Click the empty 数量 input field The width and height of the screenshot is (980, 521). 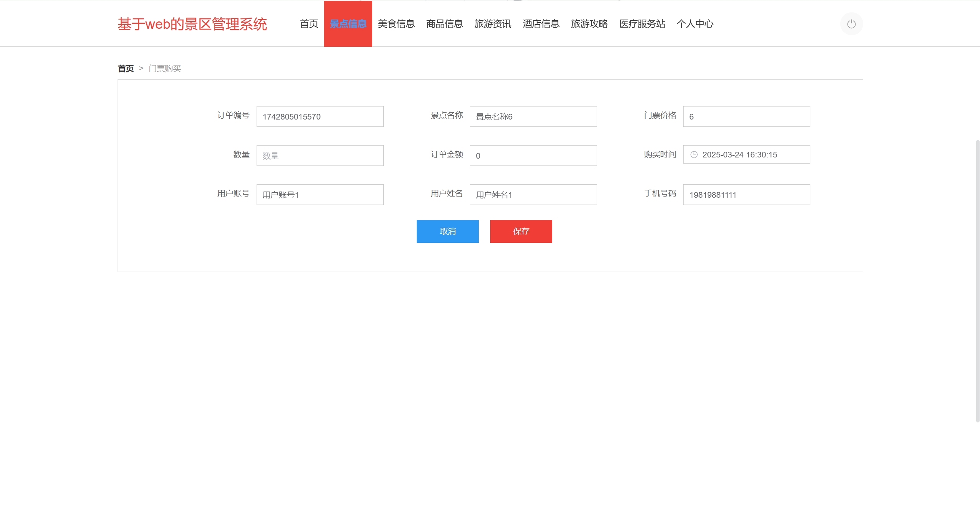click(320, 156)
